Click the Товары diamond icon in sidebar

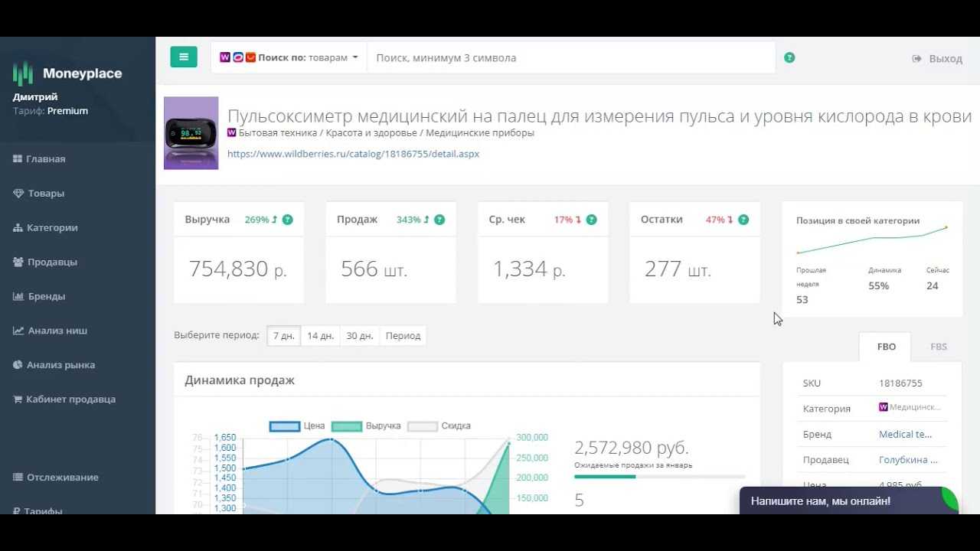tap(18, 194)
